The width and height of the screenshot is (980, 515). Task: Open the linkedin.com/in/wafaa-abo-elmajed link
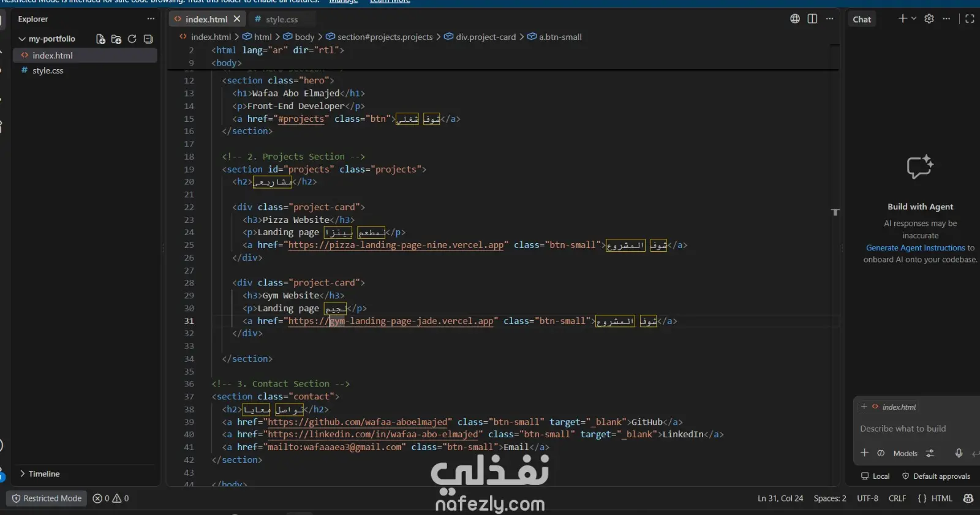(x=373, y=434)
